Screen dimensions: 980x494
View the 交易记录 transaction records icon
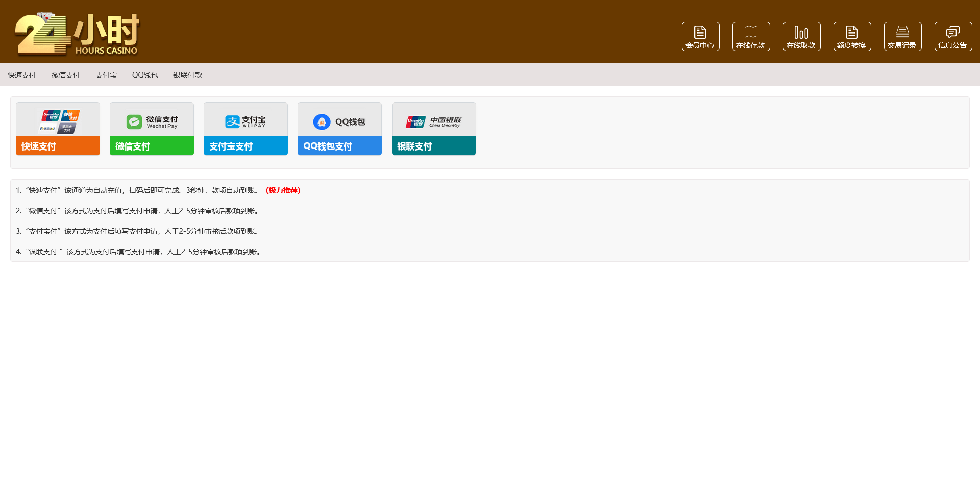902,36
